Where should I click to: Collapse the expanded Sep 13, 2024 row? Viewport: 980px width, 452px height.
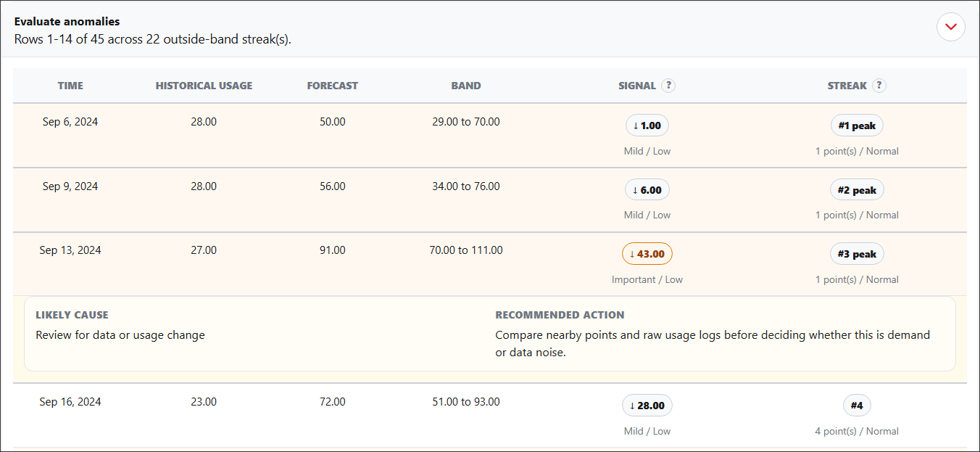tap(490, 264)
